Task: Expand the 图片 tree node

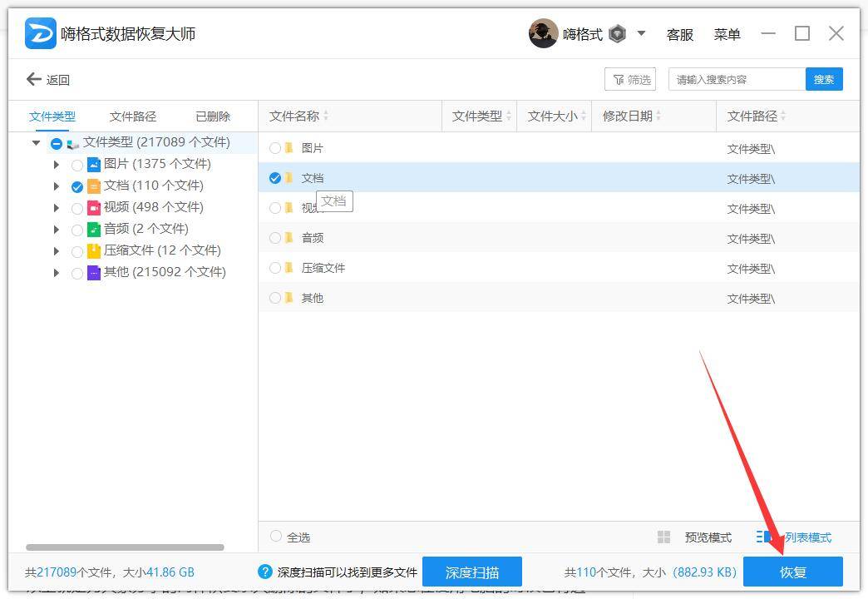Action: click(x=57, y=165)
